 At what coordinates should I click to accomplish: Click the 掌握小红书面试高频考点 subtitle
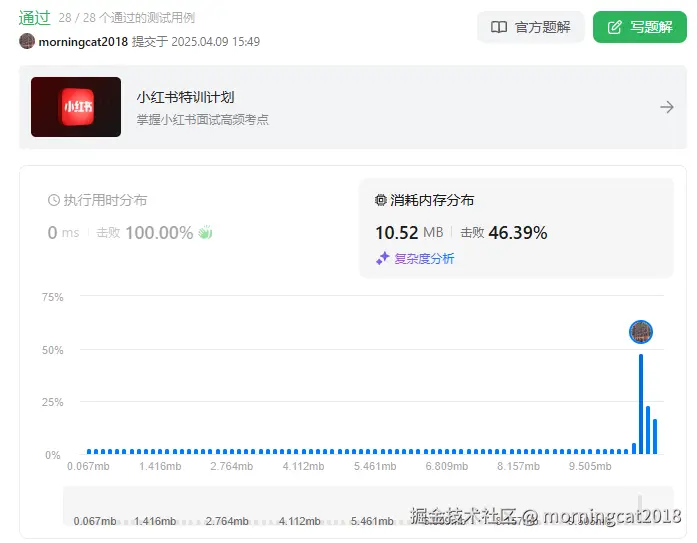click(x=203, y=120)
